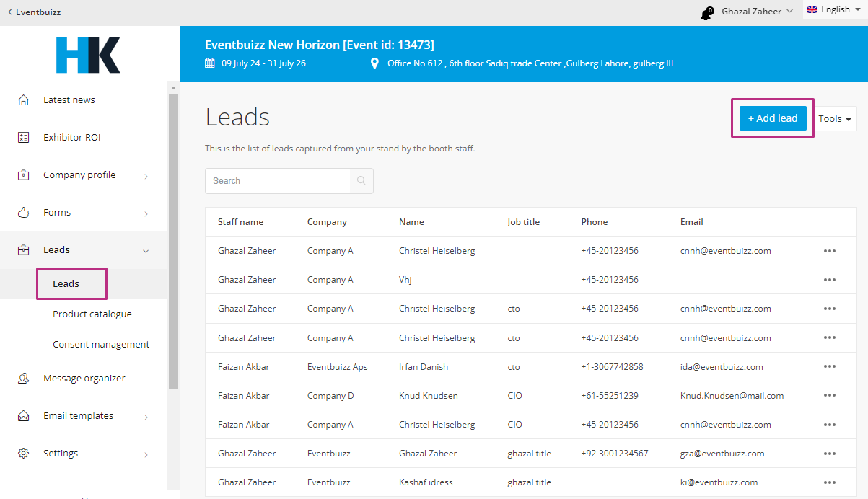Viewport: 868px width, 499px height.
Task: Expand the Settings submenu chevron
Action: click(146, 454)
